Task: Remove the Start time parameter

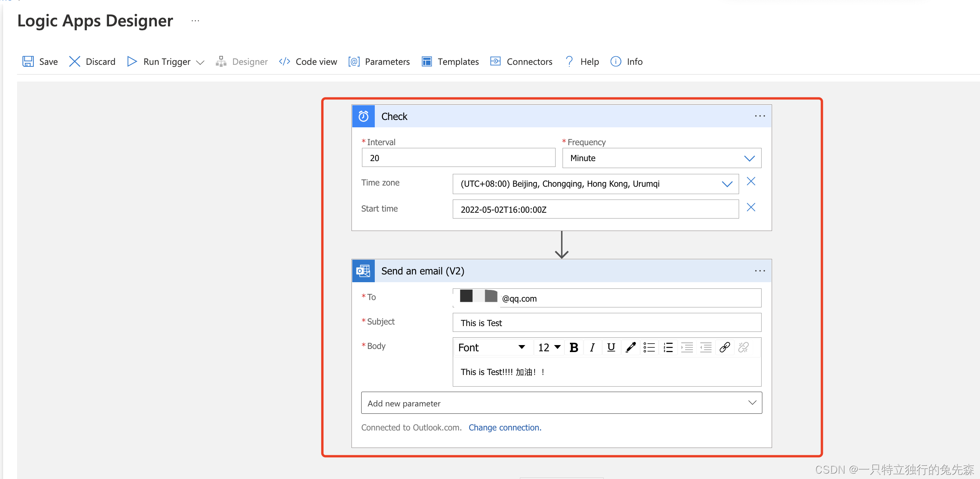Action: click(751, 208)
